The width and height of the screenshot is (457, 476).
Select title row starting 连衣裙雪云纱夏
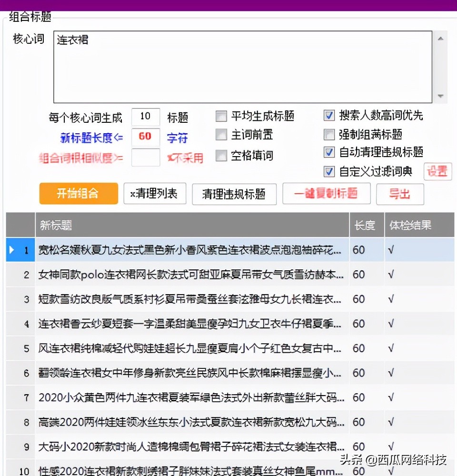pos(192,324)
